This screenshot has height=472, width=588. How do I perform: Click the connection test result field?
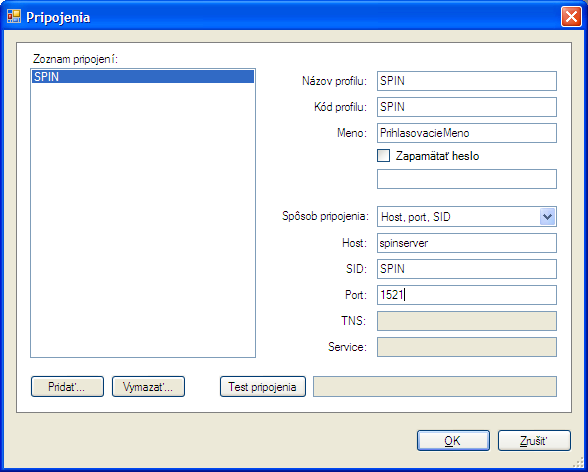(x=435, y=387)
